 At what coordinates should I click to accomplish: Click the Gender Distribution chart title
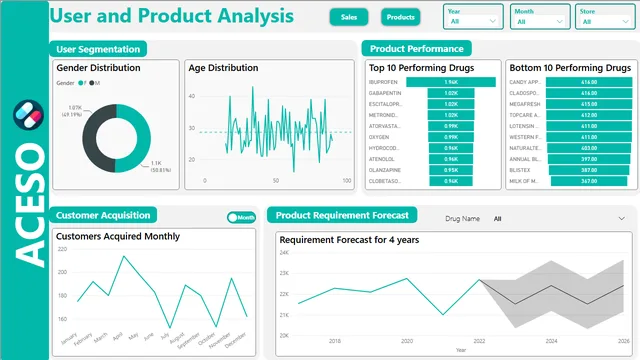(98, 68)
